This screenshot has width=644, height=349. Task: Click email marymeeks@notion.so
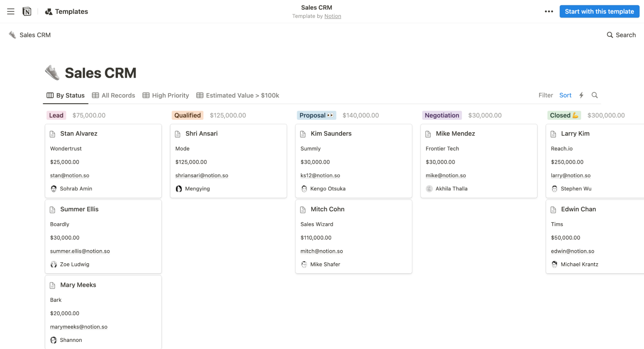(79, 327)
